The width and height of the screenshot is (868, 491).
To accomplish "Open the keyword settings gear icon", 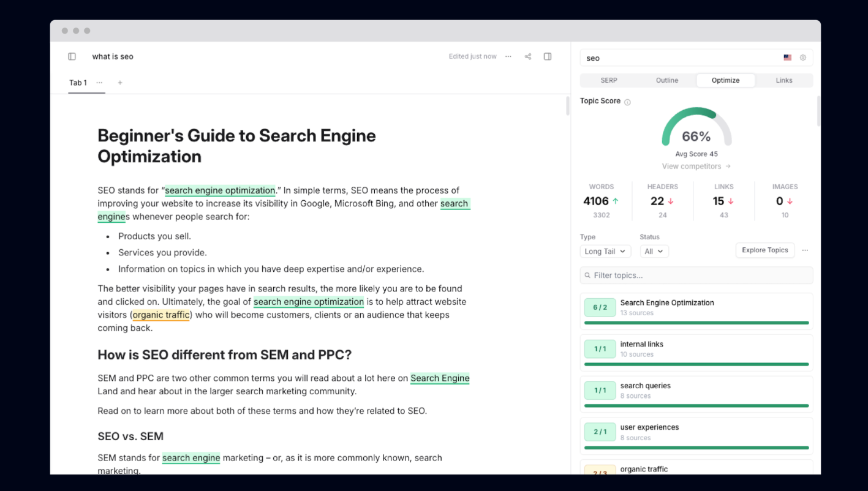I will (803, 58).
